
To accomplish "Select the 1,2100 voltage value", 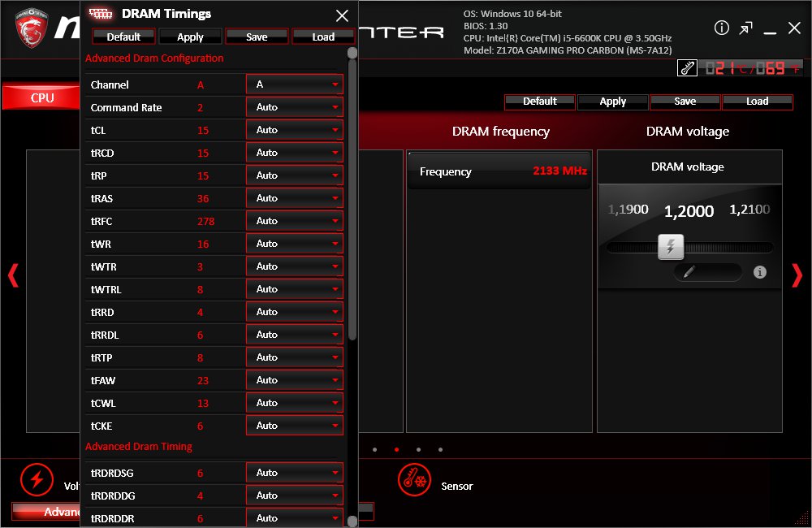I will pyautogui.click(x=749, y=210).
